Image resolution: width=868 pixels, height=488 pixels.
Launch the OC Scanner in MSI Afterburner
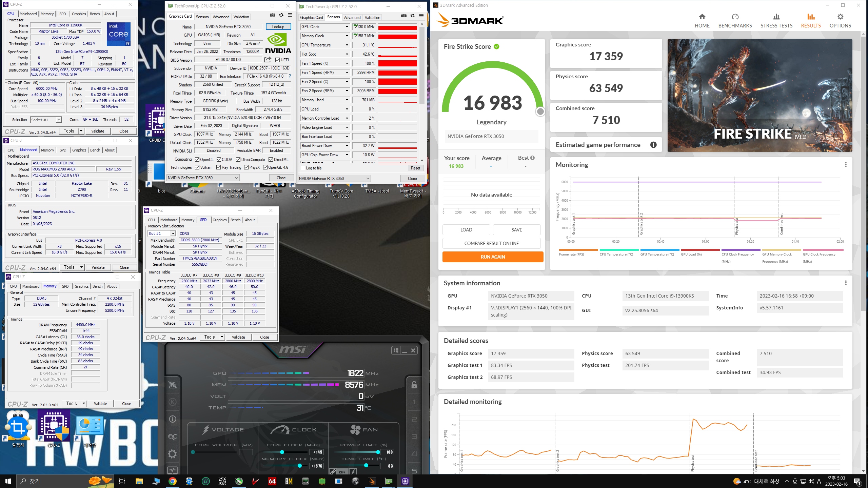point(173,437)
